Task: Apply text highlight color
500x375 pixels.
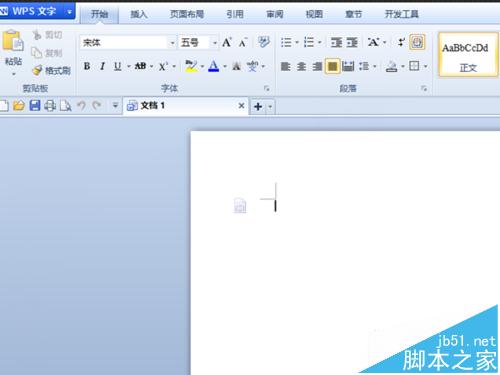Action: click(x=191, y=66)
